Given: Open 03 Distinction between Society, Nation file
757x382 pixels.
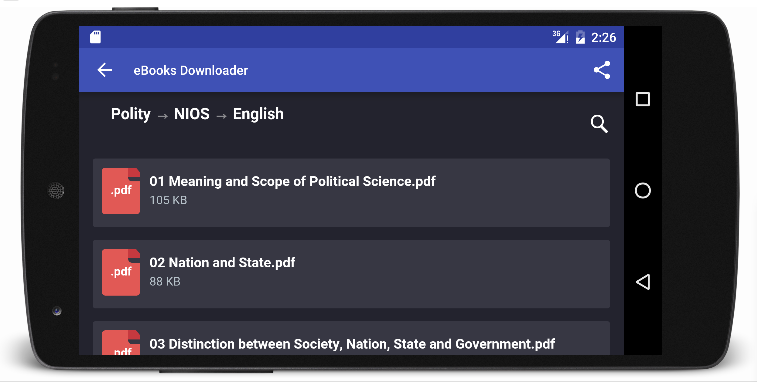Looking at the screenshot, I should coord(351,338).
